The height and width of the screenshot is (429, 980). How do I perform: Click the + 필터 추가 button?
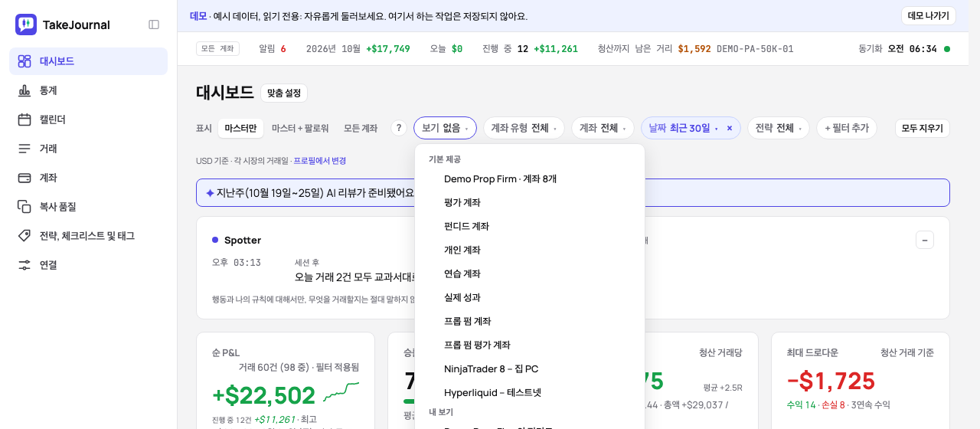click(x=847, y=128)
